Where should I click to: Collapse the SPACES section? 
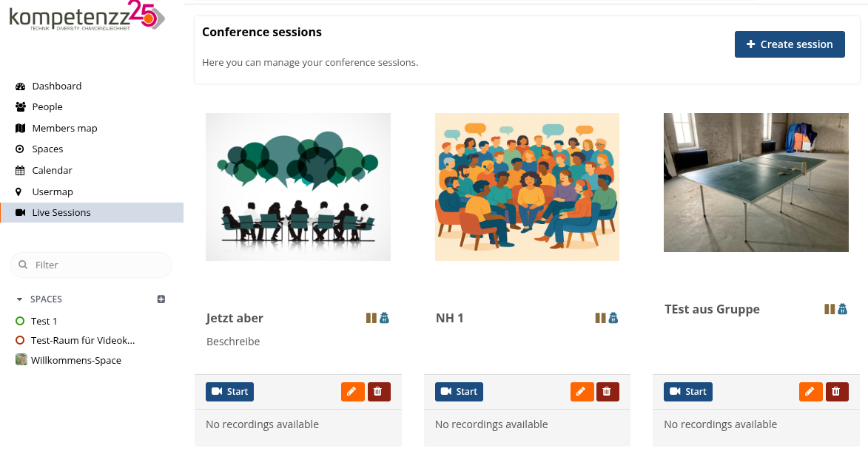[19, 299]
